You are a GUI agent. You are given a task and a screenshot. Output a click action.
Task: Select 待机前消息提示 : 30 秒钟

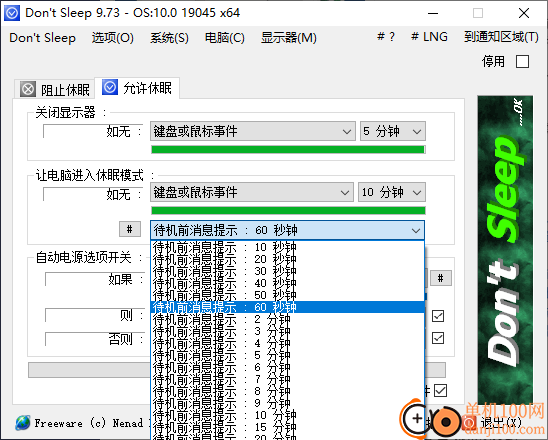click(x=287, y=271)
